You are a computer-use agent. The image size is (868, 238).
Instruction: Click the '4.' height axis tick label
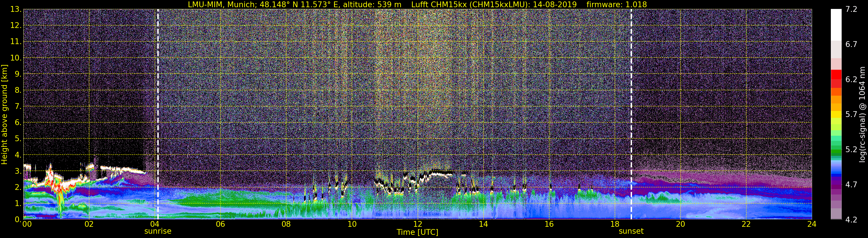click(18, 155)
